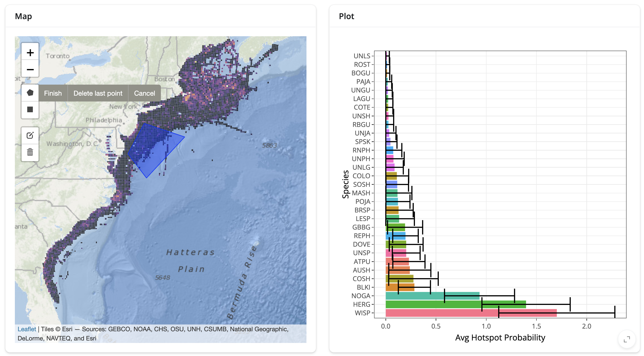Click the delete layers trash icon
This screenshot has height=356, width=644.
30,152
